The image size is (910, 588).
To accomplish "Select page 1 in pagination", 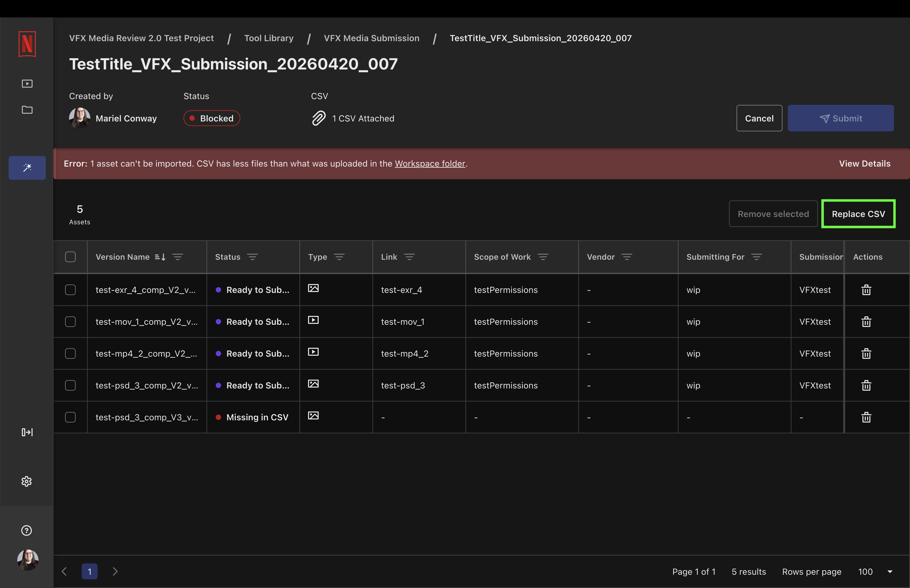I will [x=89, y=572].
